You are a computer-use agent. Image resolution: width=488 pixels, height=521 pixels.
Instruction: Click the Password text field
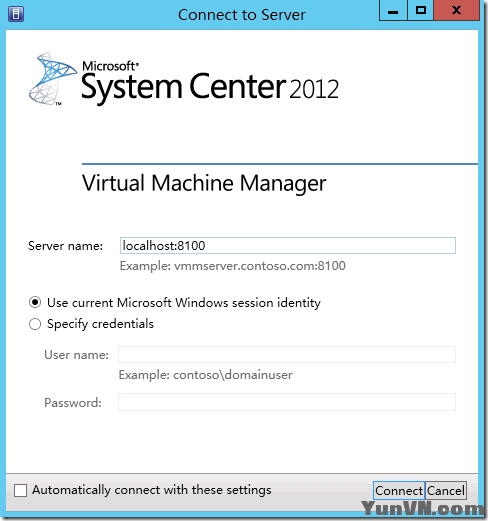[287, 402]
